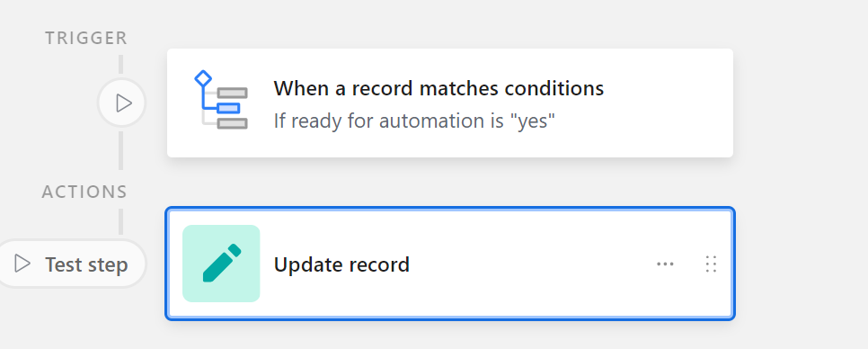This screenshot has width=868, height=349.
Task: Click the 'When a record matches conditions' title
Action: click(x=438, y=88)
